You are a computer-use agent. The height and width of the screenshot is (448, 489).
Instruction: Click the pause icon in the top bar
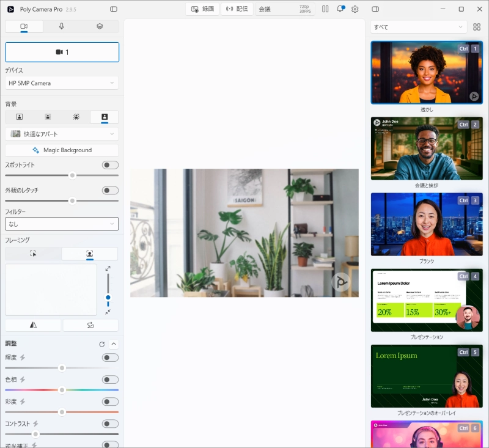point(325,9)
